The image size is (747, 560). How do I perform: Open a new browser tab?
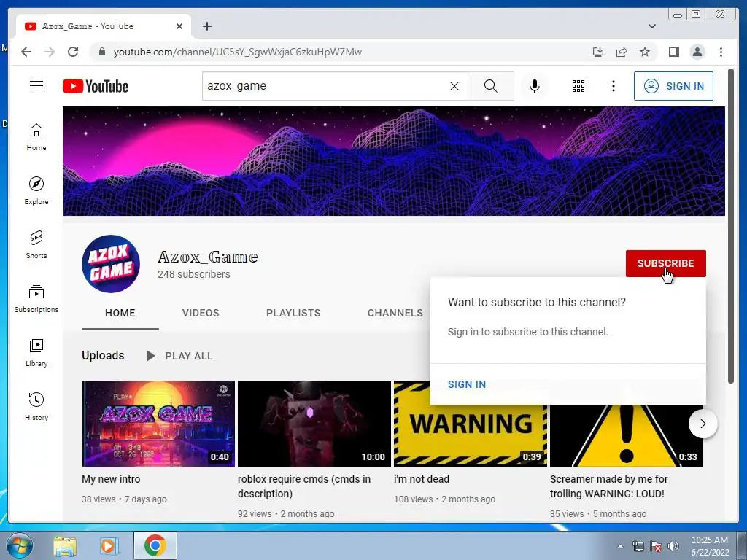coord(206,26)
